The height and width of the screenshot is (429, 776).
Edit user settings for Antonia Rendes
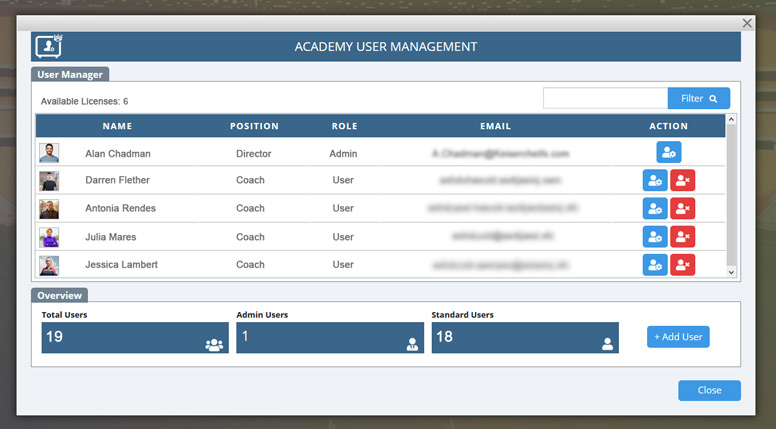tap(655, 209)
